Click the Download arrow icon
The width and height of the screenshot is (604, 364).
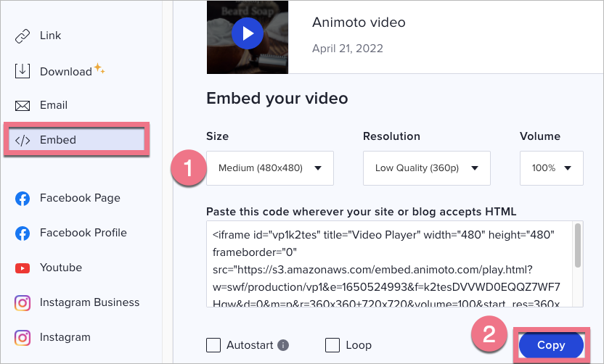coord(23,70)
